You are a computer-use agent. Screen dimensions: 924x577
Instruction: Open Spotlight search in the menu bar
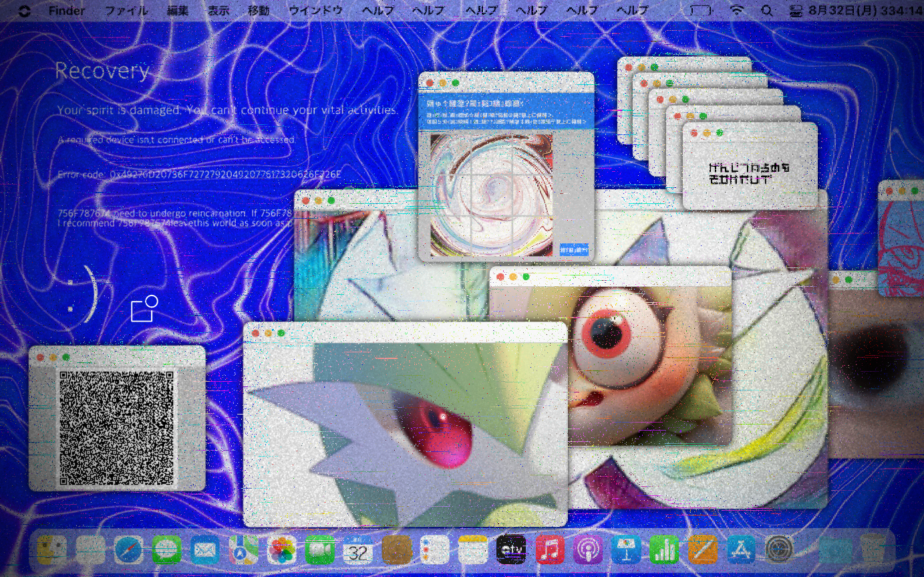coord(767,11)
